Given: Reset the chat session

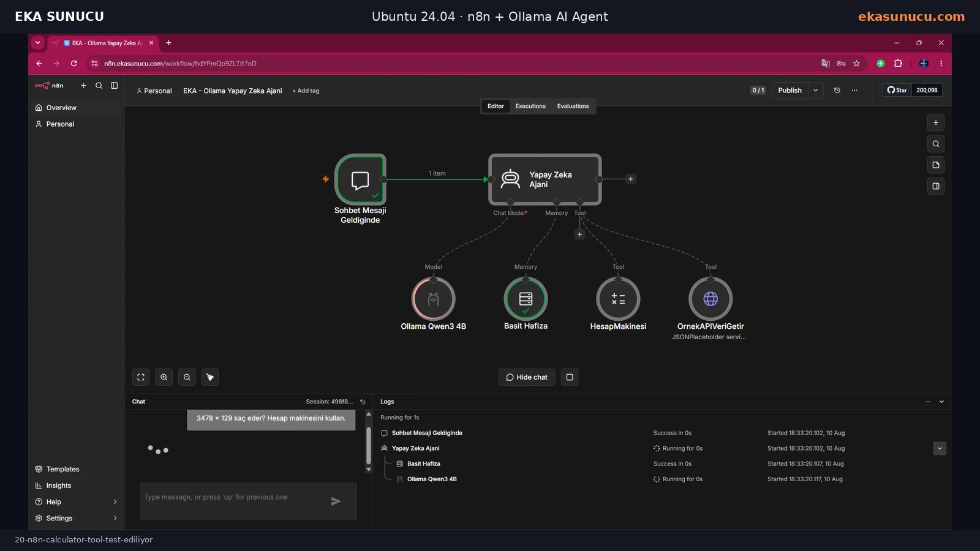Looking at the screenshot, I should [363, 402].
